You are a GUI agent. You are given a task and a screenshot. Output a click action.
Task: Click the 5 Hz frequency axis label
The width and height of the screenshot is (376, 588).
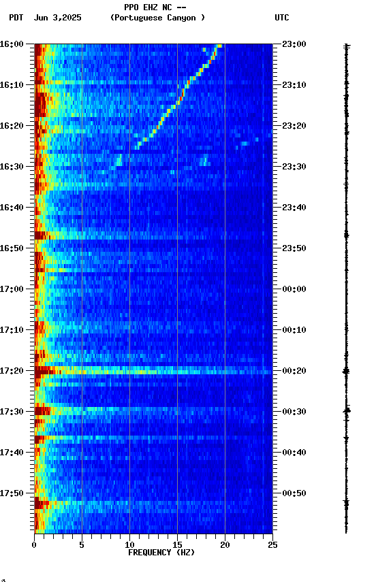tap(82, 545)
